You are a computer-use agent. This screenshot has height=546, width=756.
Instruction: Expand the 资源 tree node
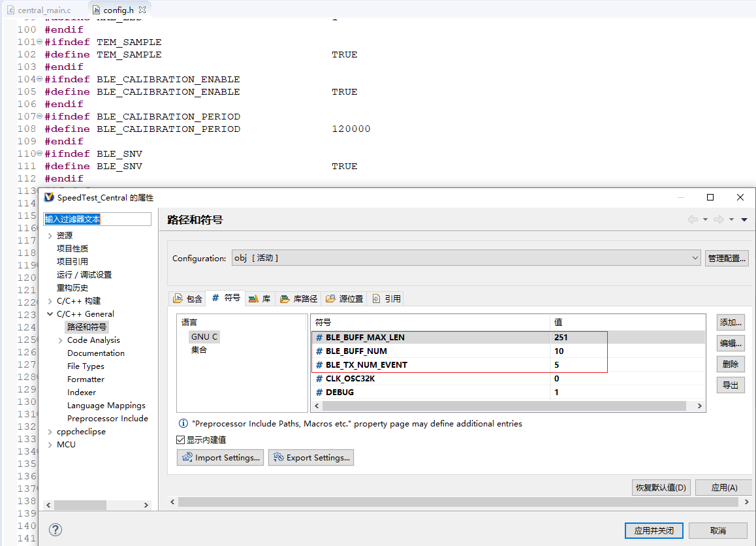[x=50, y=236]
